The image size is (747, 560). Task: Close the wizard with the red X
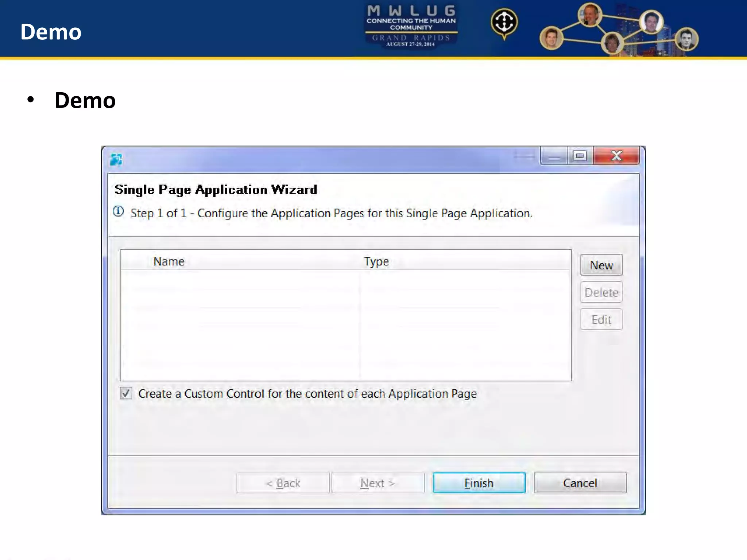(x=616, y=156)
